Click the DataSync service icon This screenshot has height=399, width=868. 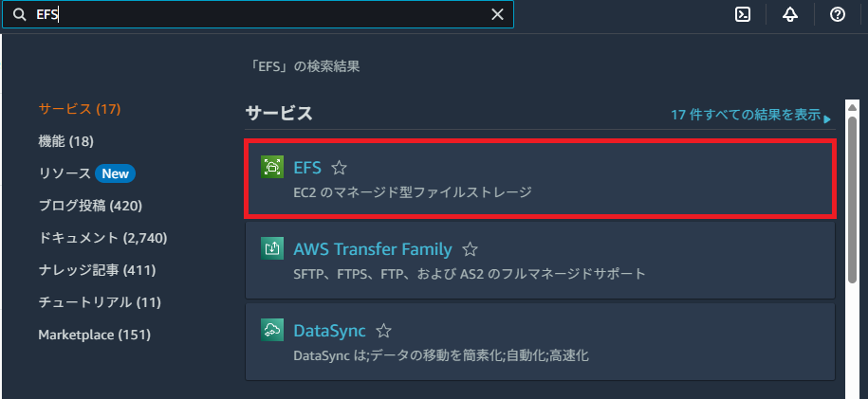272,331
